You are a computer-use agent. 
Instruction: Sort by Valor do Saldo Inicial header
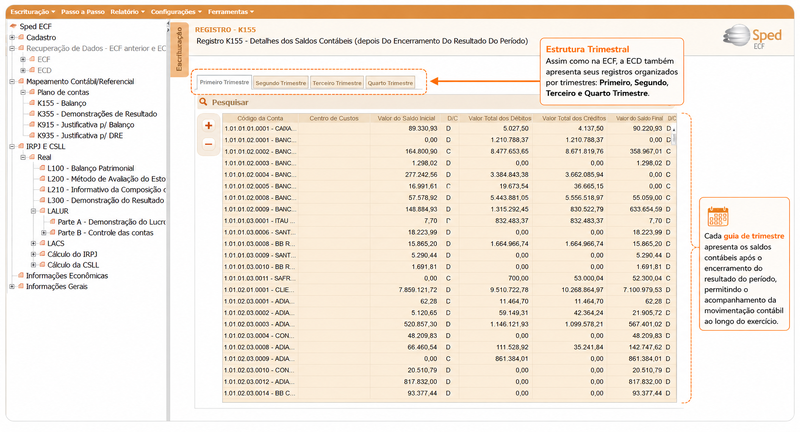pos(406,118)
